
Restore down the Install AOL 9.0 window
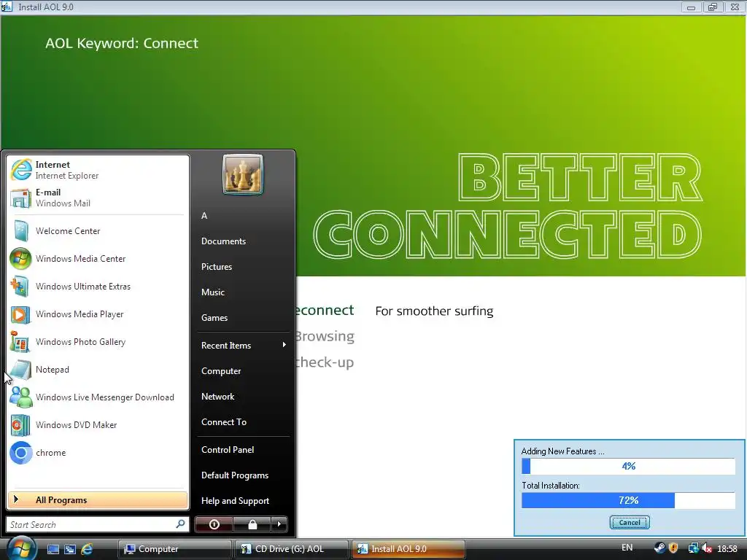pos(712,7)
